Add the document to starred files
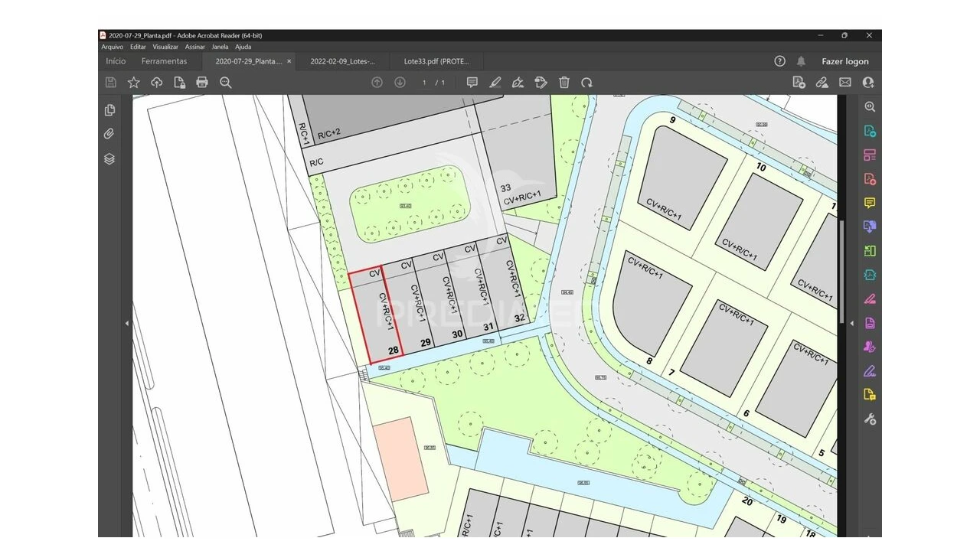Image resolution: width=980 pixels, height=551 pixels. point(134,83)
